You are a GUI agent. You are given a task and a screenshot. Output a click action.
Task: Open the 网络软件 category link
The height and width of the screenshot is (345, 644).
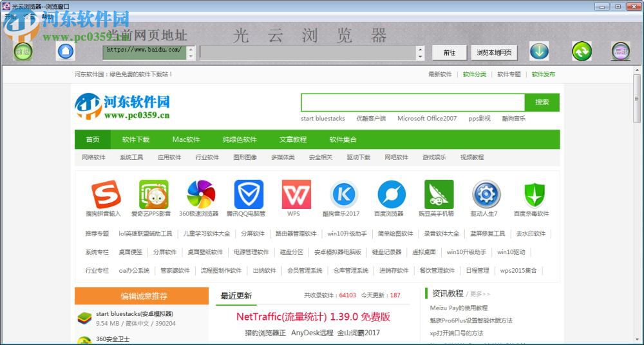pos(93,157)
